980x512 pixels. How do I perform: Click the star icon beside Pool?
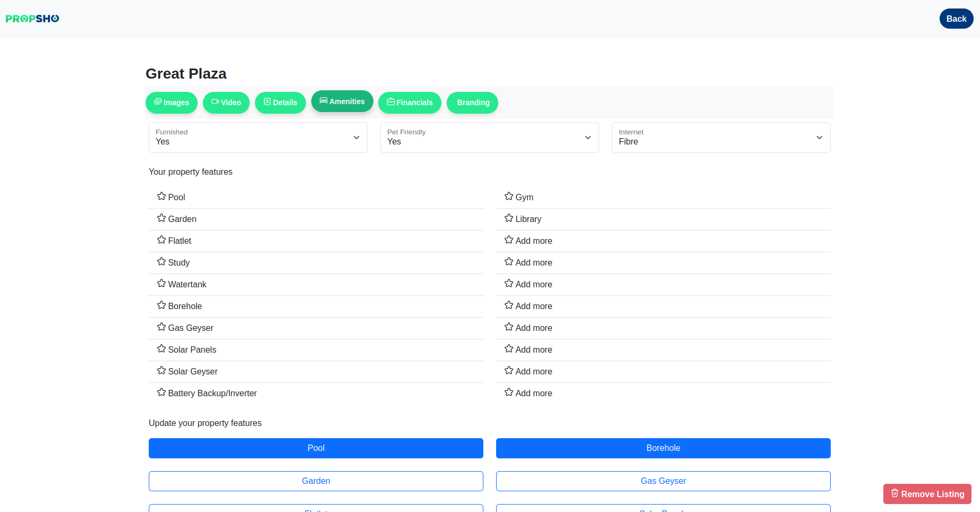click(161, 196)
